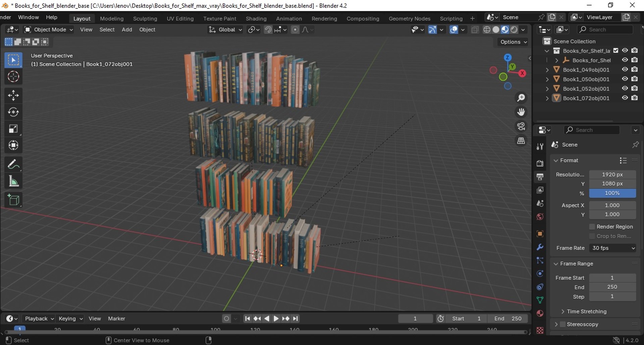Toggle auto keying record button
The width and height of the screenshot is (644, 345).
tap(227, 318)
